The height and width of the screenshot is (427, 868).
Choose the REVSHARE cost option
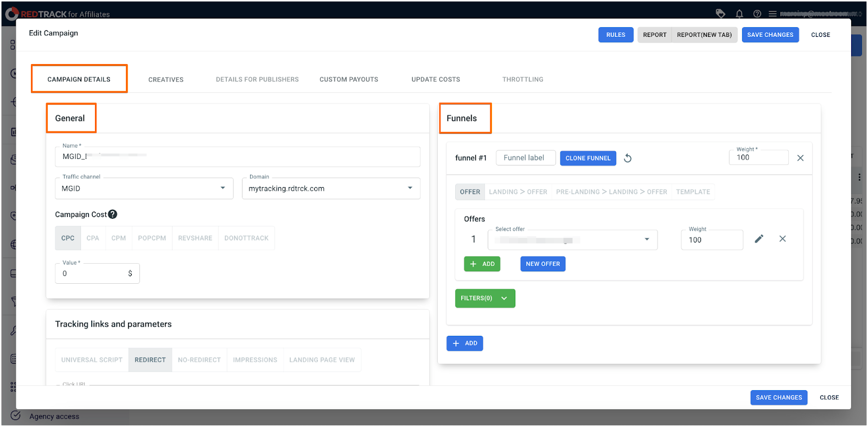195,238
